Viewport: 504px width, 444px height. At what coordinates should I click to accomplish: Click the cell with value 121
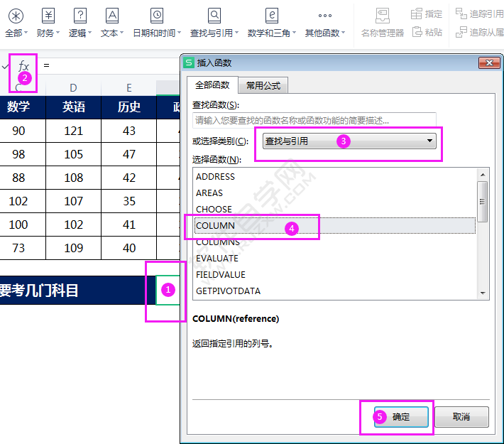[x=73, y=131]
